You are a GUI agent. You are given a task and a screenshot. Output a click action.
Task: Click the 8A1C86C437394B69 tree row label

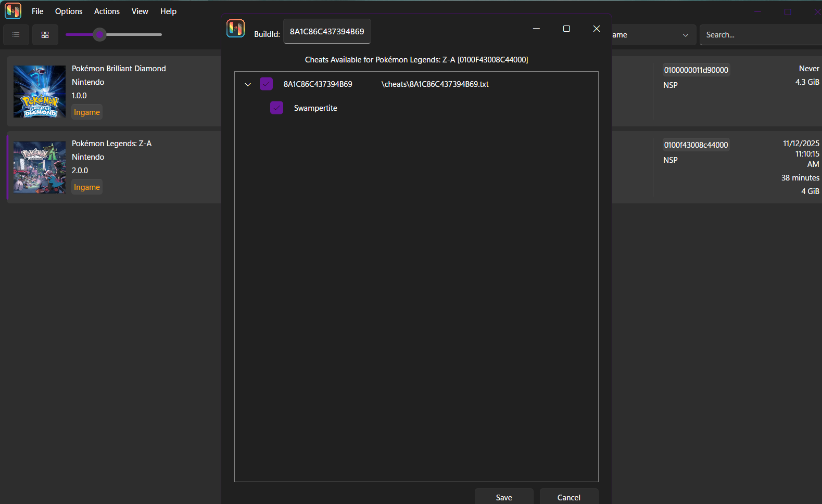pos(318,84)
